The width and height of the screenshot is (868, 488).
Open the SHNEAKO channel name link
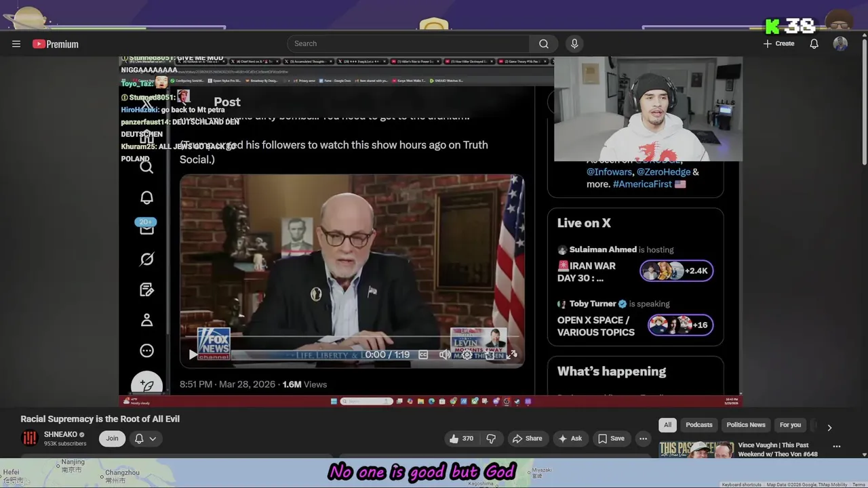tap(61, 434)
